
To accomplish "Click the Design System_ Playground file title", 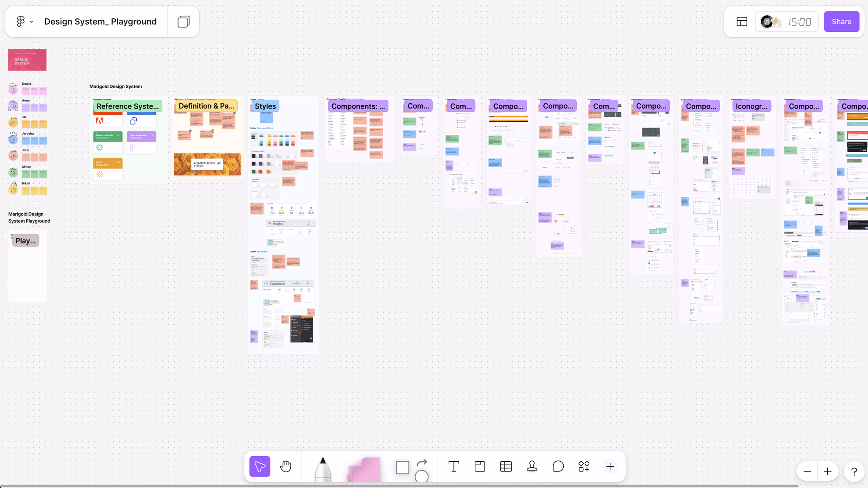I will 100,22.
